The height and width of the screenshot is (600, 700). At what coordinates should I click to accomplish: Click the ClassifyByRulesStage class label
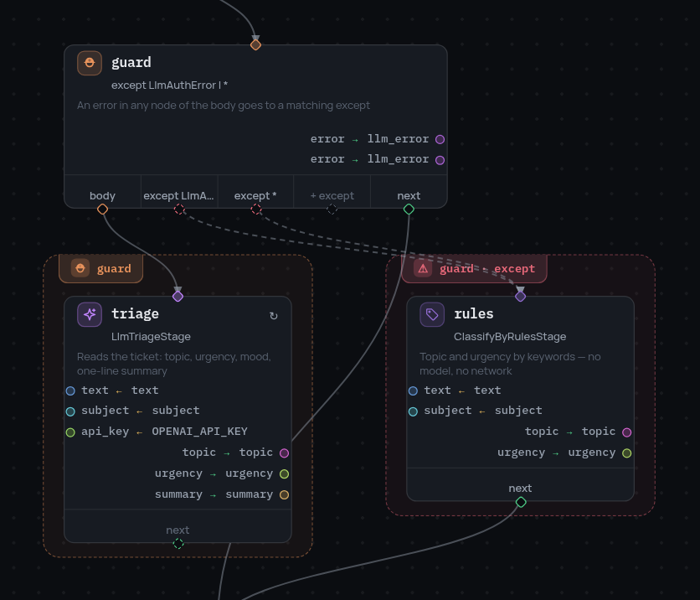tap(510, 336)
